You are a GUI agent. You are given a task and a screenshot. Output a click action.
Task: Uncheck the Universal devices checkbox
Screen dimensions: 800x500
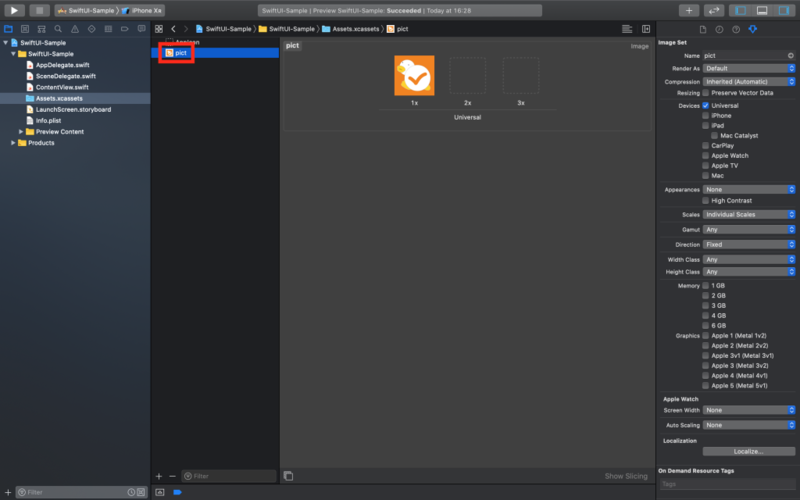[706, 106]
